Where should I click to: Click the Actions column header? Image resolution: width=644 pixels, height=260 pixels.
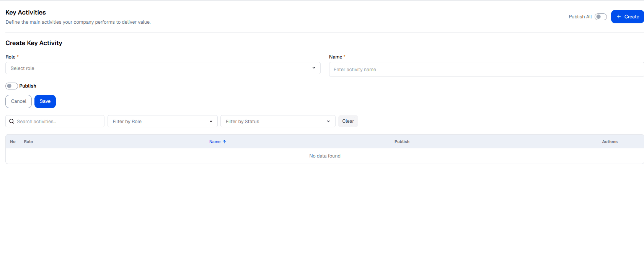point(610,141)
